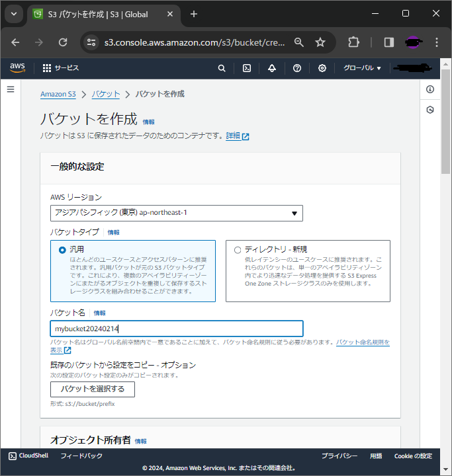Open the tab search dropdown arrow

(14, 14)
